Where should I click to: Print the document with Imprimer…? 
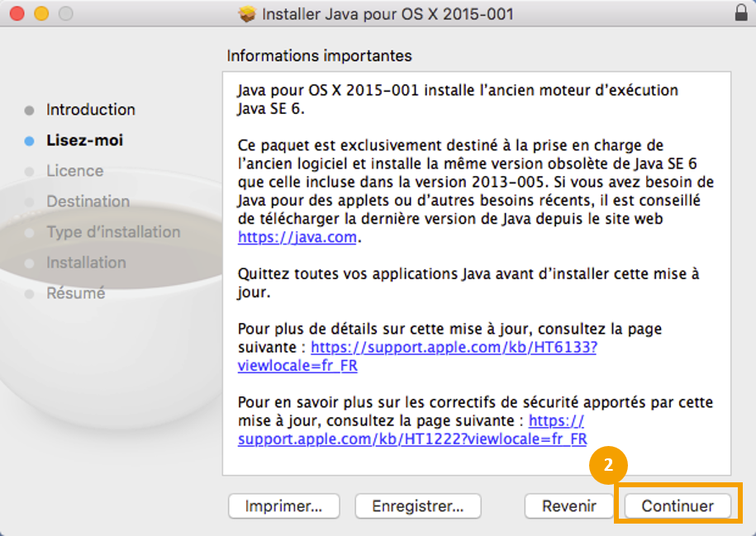tap(283, 505)
